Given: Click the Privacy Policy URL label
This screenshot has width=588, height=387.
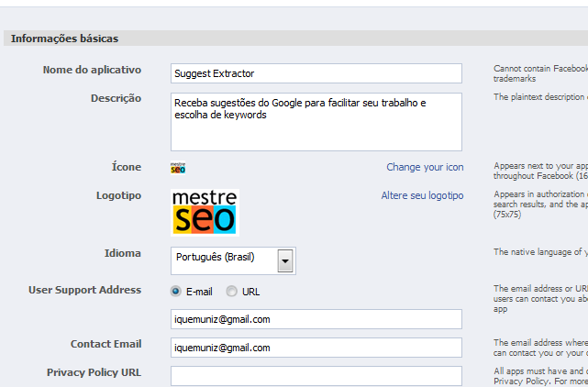Looking at the screenshot, I should click(94, 372).
